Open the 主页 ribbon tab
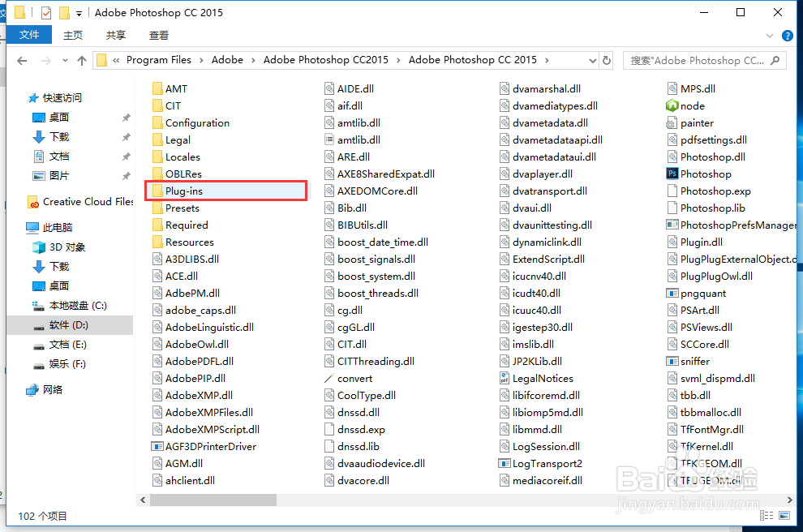Viewport: 803px width, 532px height. [x=73, y=36]
